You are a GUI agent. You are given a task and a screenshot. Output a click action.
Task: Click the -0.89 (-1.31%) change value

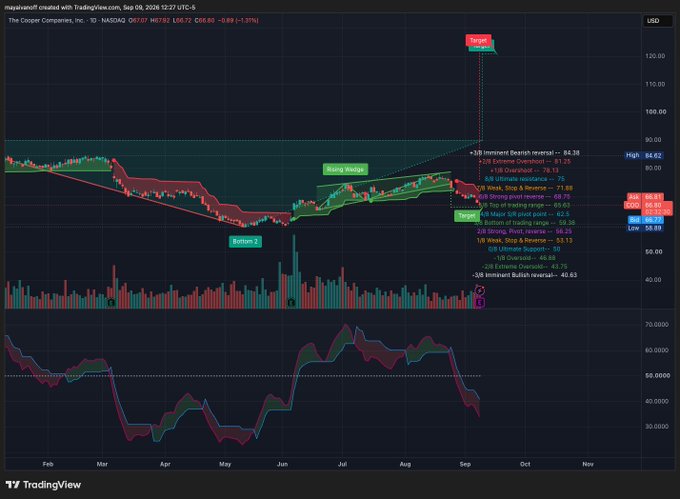click(x=239, y=20)
